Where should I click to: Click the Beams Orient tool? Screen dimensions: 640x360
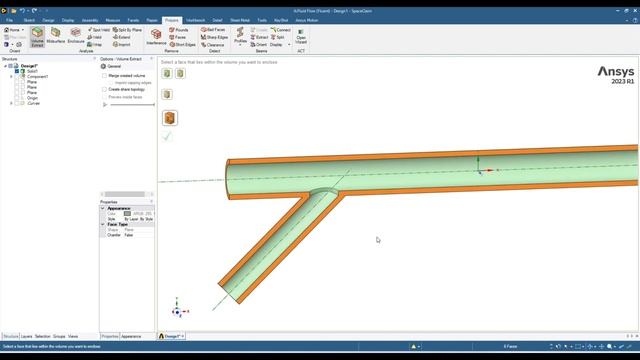coord(259,44)
